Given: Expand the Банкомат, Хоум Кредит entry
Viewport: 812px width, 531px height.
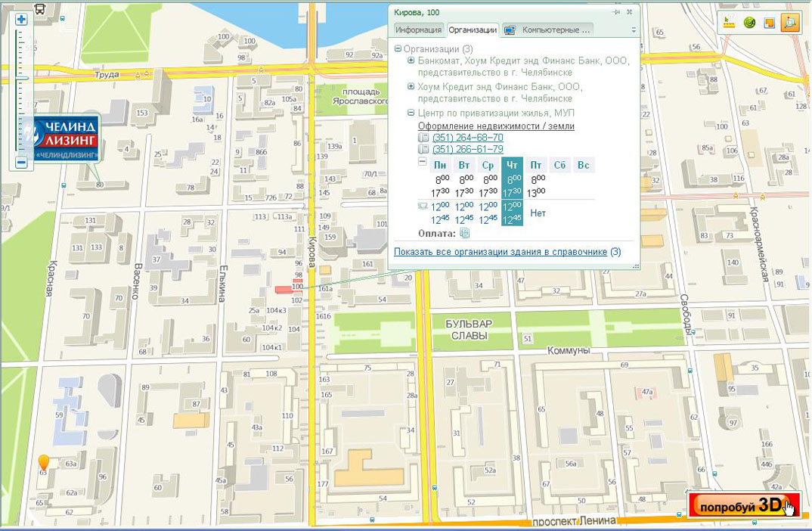Looking at the screenshot, I should (411, 61).
